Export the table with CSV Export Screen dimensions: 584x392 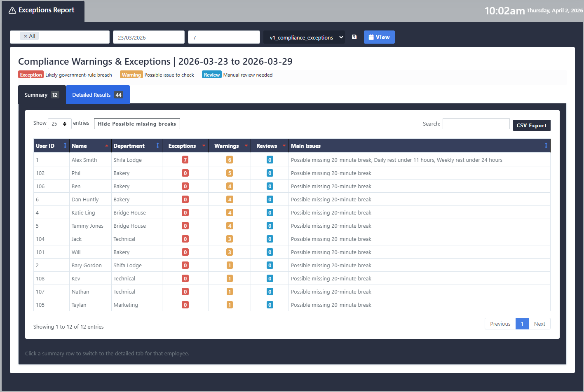531,126
